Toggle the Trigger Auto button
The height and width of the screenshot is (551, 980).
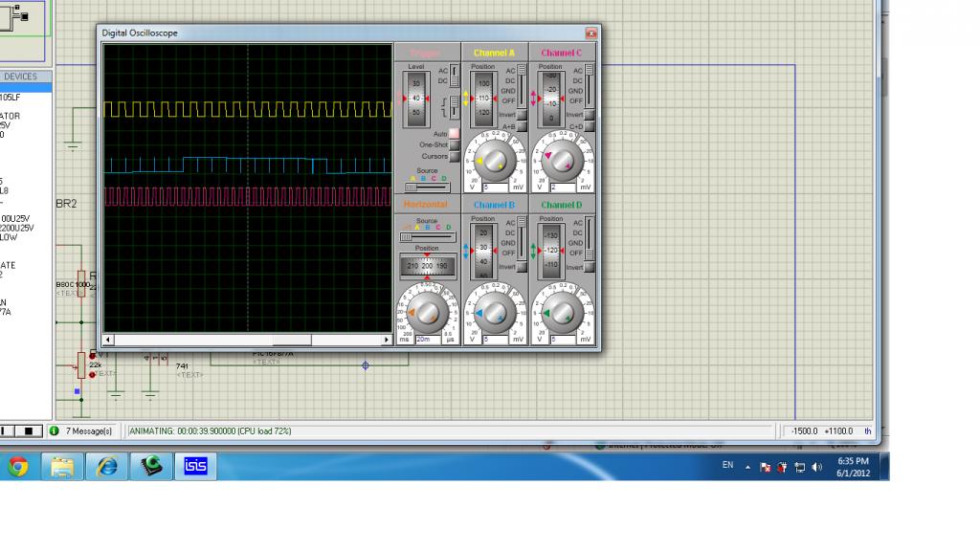pyautogui.click(x=455, y=134)
